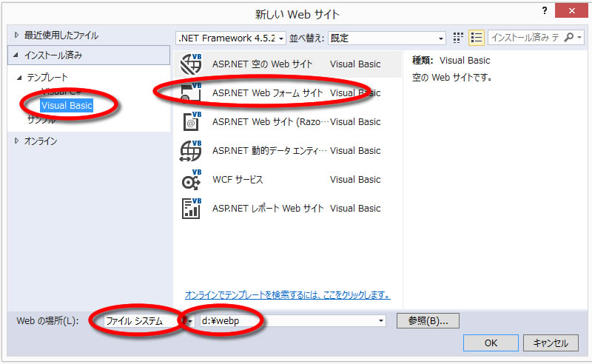The height and width of the screenshot is (364, 592).
Task: Switch to medium icons list view
Action: (477, 38)
